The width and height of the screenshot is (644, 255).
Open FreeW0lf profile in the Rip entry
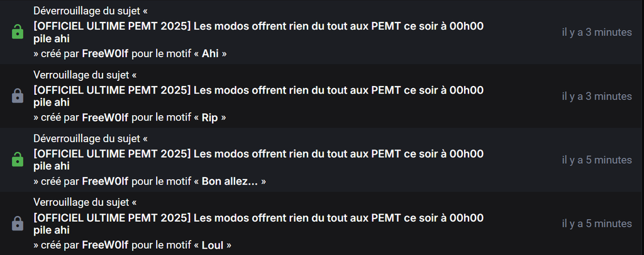point(105,117)
